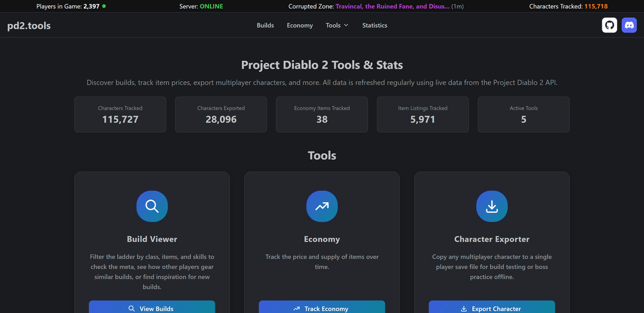Click the Economy trending-arrow icon

pos(322,206)
